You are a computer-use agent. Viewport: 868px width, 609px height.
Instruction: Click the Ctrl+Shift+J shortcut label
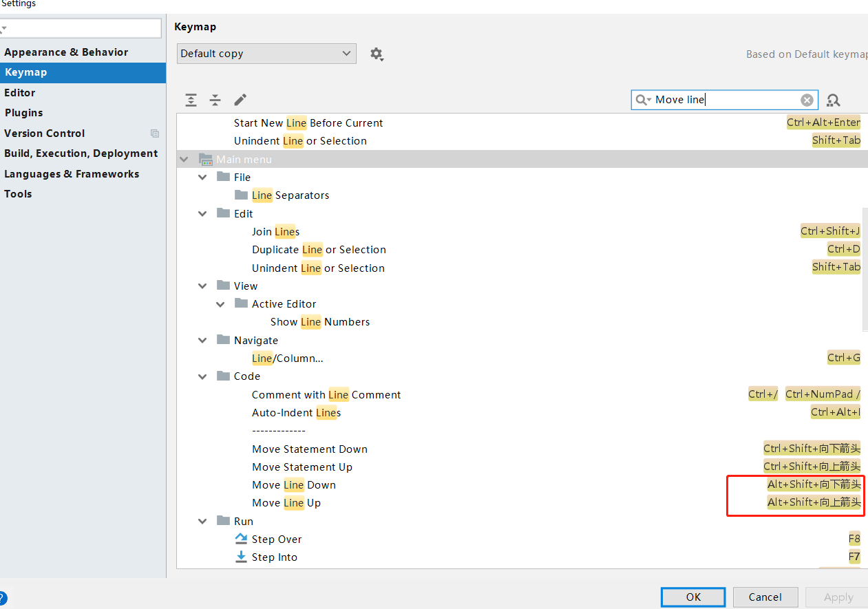pyautogui.click(x=830, y=231)
